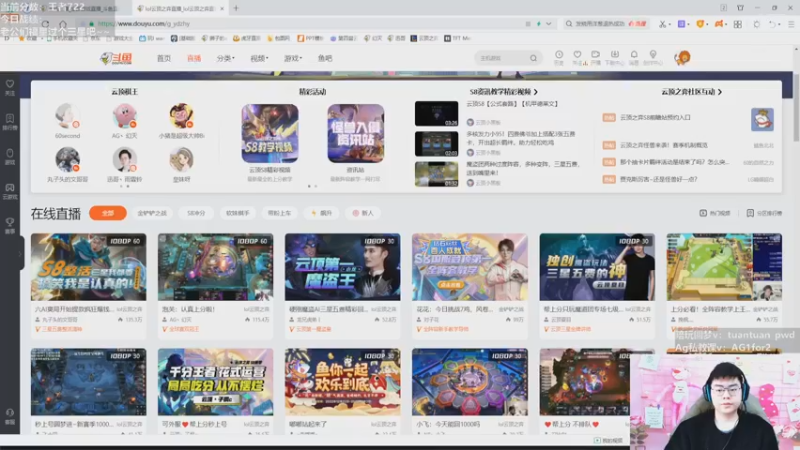Play the video thumbnail with duration 02:03
This screenshot has height=450, width=800.
coord(436,144)
